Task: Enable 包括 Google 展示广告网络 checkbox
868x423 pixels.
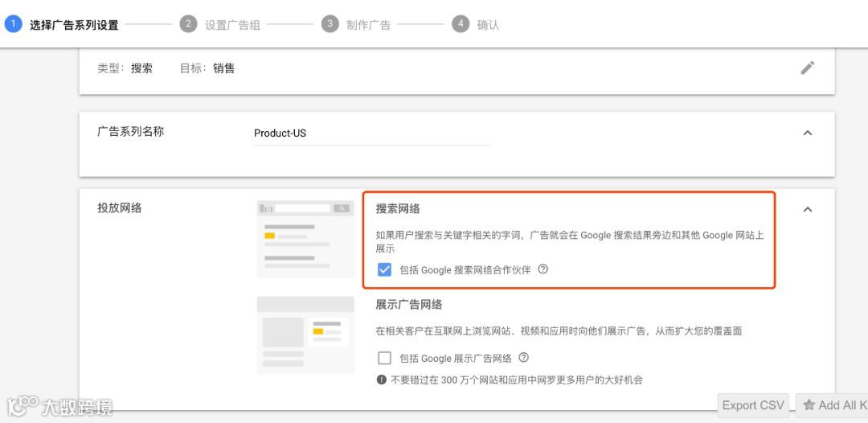Action: (x=384, y=358)
